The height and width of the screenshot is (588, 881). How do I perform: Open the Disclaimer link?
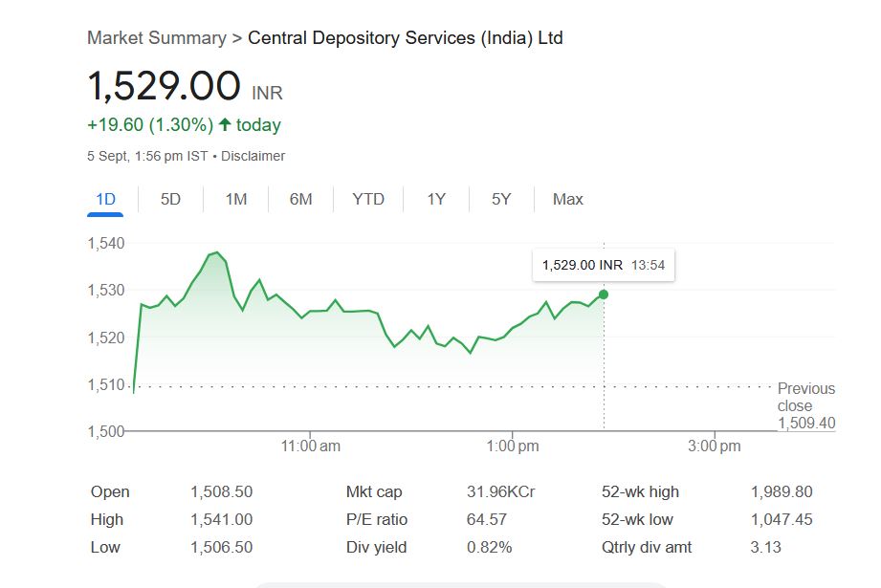coord(253,156)
